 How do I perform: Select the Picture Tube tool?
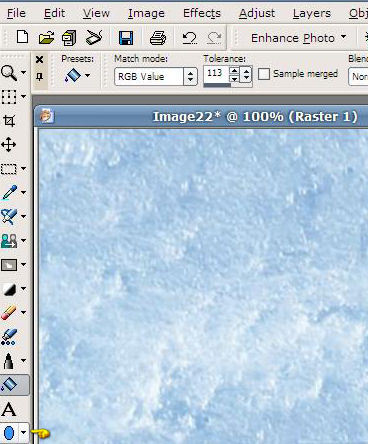coord(9,337)
